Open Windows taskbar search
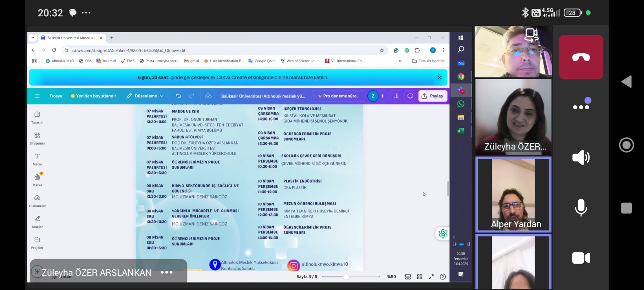This screenshot has width=644, height=290. point(461,49)
